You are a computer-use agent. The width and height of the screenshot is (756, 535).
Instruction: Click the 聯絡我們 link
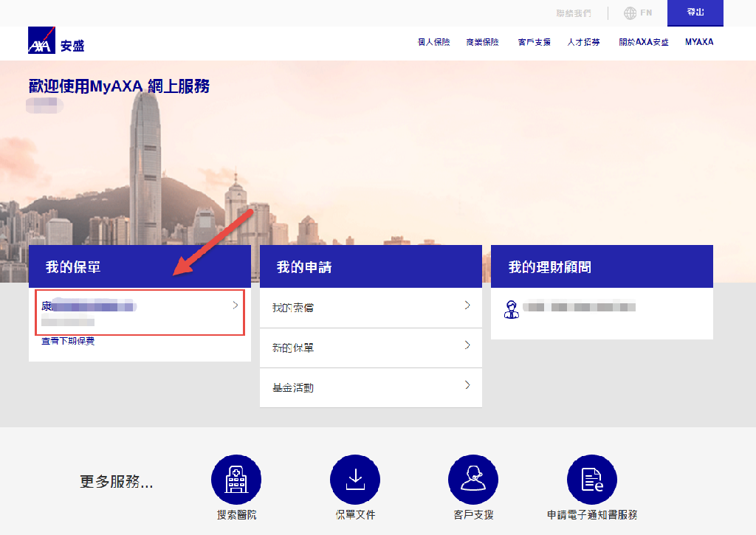(573, 13)
